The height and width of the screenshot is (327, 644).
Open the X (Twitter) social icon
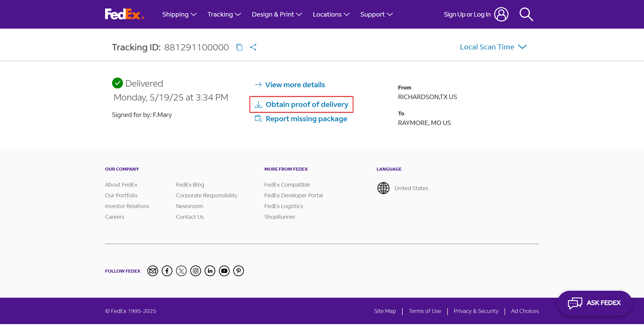coord(181,271)
